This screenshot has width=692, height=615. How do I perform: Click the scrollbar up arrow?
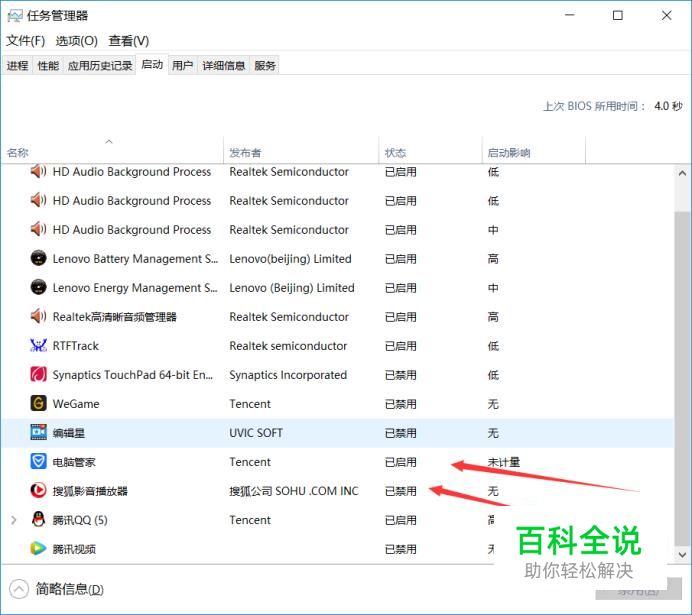click(682, 173)
